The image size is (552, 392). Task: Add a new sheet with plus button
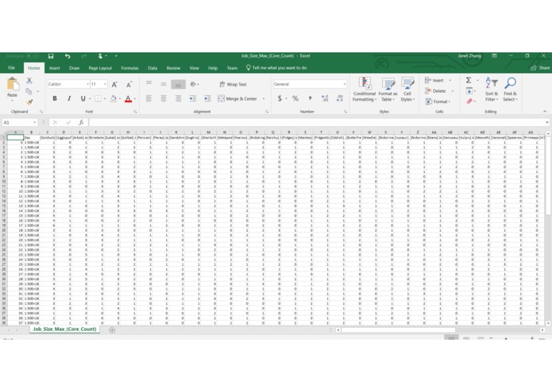pos(112,330)
